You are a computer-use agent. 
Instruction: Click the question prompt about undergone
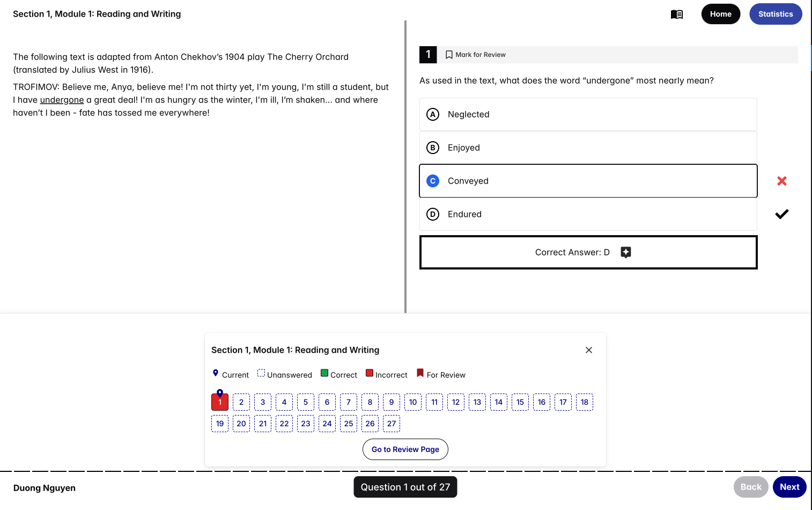point(566,81)
